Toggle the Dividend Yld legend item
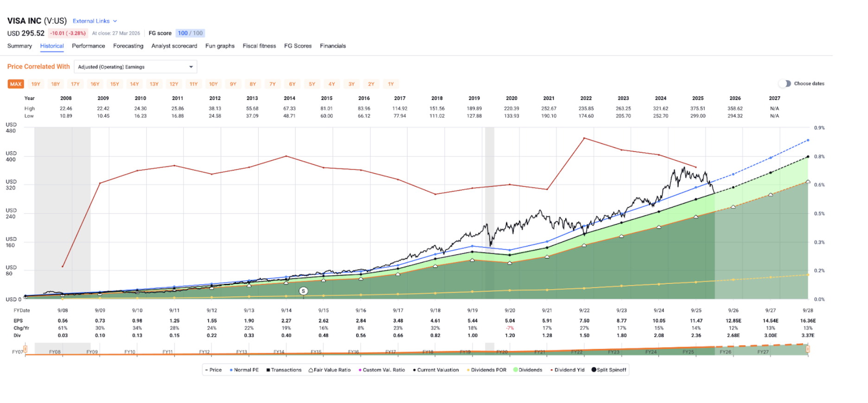This screenshot has height=403, width=868. pos(567,370)
